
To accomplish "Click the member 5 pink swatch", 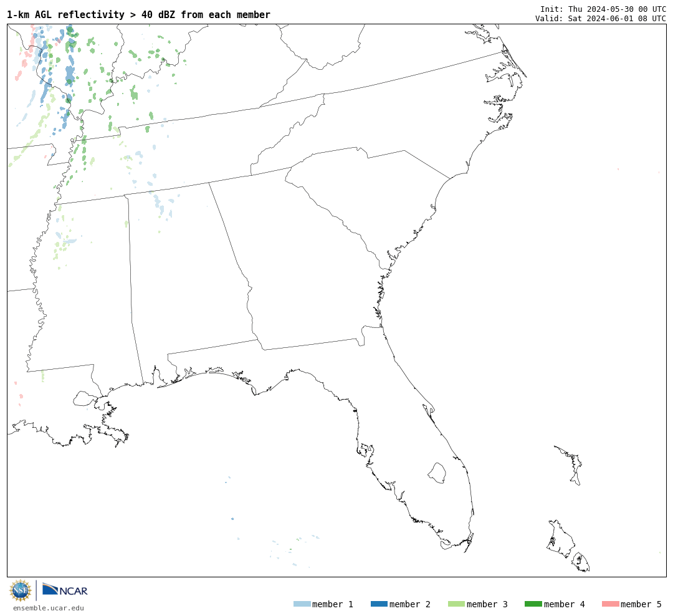I will coord(610,604).
